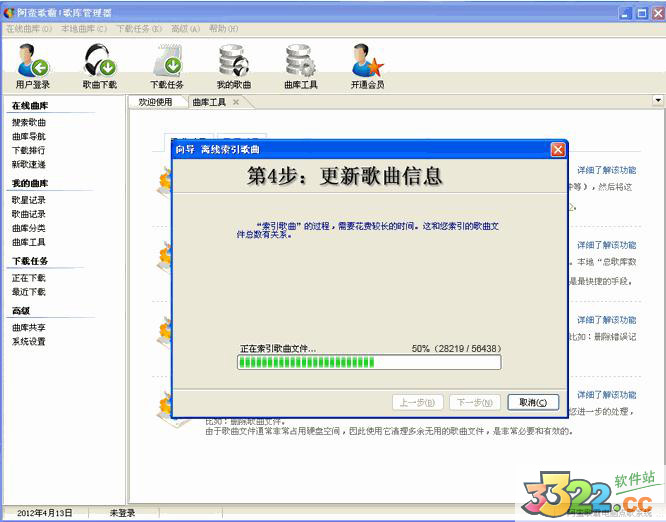Select 下载排行 in the sidebar
This screenshot has height=522, width=666.
pyautogui.click(x=28, y=150)
